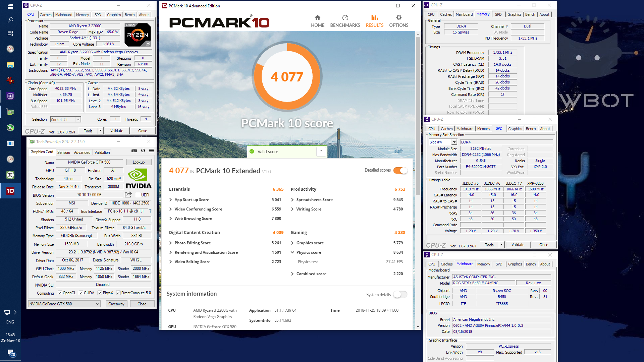Open Slot #4 memory slot dropdown
This screenshot has width=644, height=362.
454,142
